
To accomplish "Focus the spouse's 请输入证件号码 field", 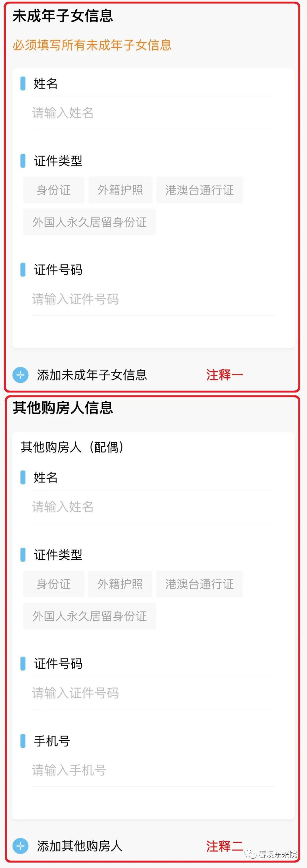I will click(153, 693).
